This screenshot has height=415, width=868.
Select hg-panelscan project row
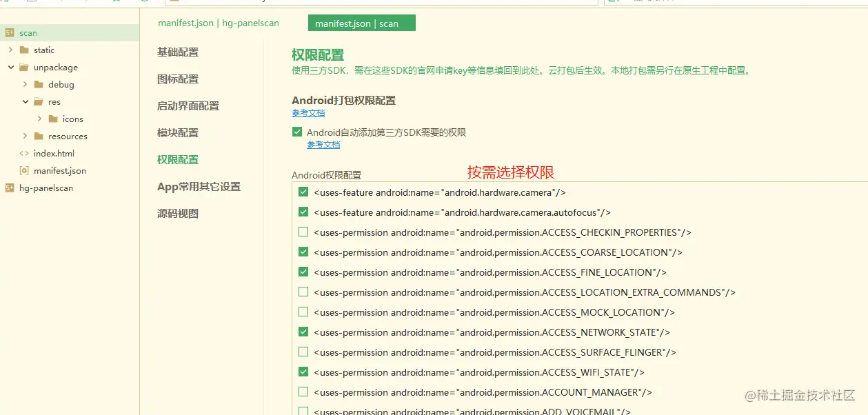(x=69, y=188)
